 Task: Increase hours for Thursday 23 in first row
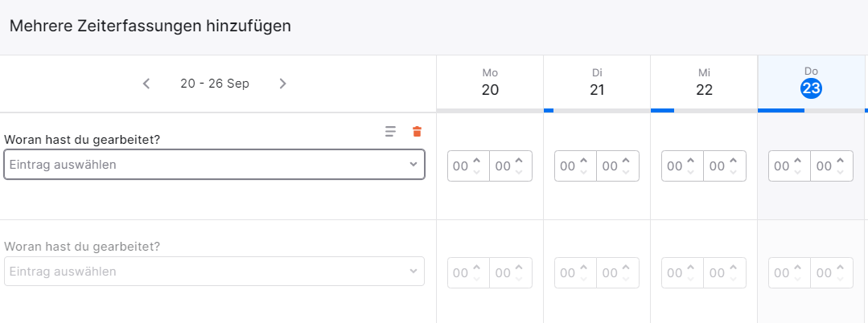pyautogui.click(x=798, y=161)
